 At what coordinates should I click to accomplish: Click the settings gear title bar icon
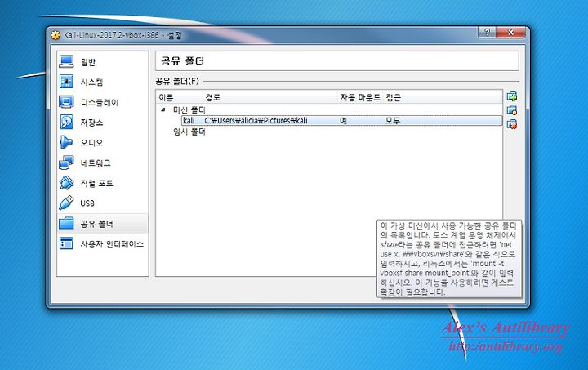56,35
